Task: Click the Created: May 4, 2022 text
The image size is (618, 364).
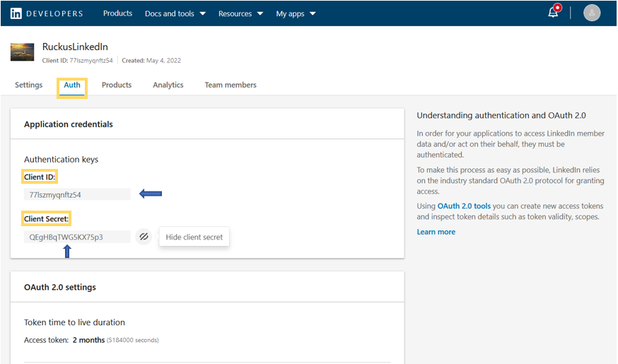Action: pos(151,61)
